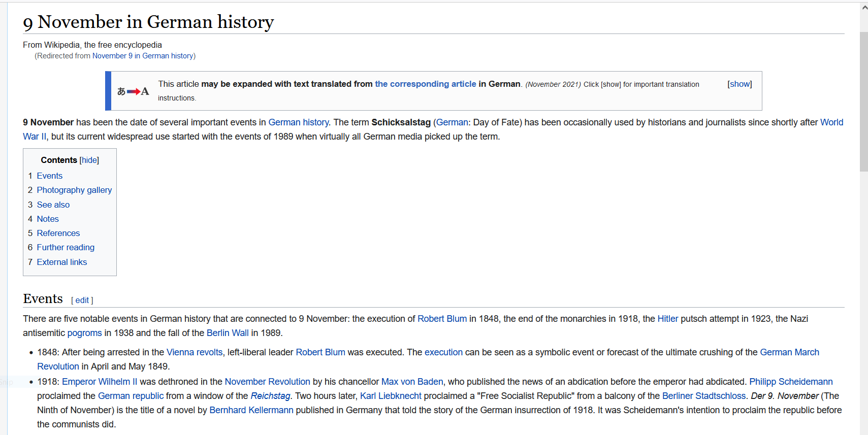The width and height of the screenshot is (868, 435).
Task: Open the German republic link
Action: [x=131, y=396]
